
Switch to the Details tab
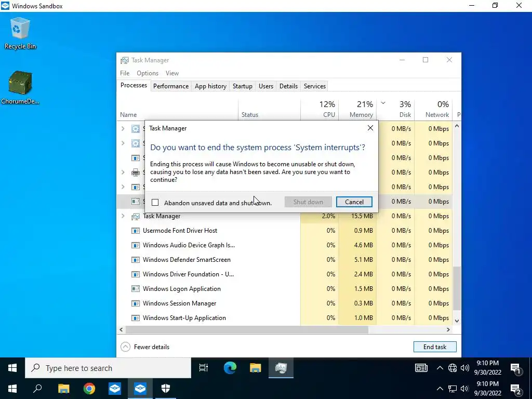coord(288,86)
